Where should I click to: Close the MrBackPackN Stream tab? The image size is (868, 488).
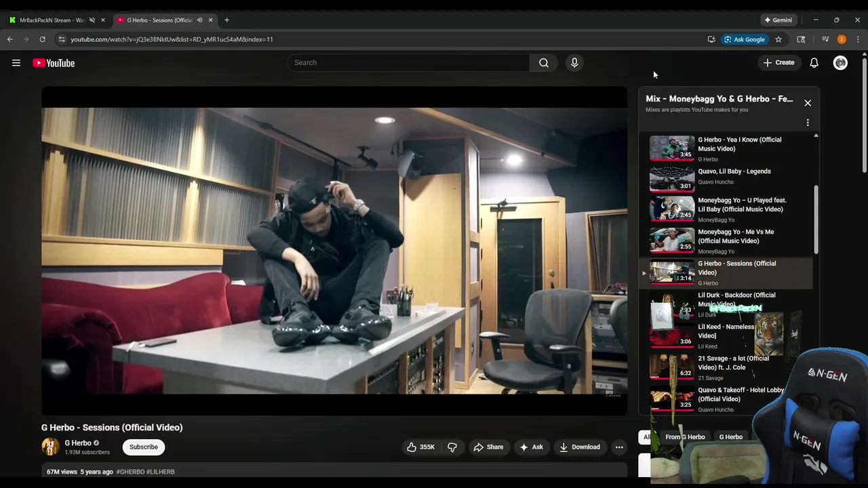pyautogui.click(x=103, y=20)
